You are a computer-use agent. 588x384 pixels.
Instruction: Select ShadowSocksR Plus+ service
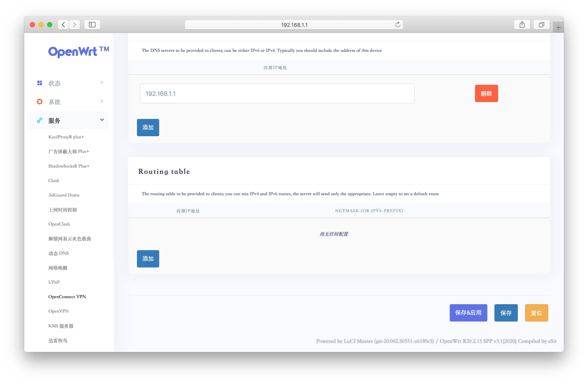tap(69, 166)
